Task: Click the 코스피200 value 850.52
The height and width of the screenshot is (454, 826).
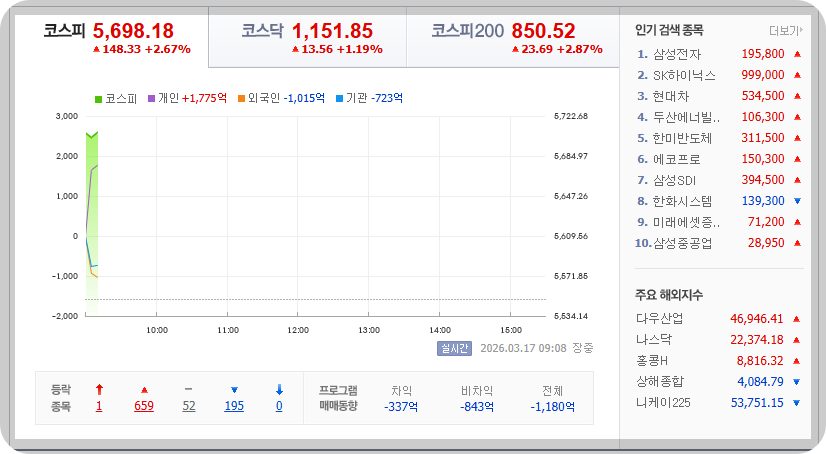Action: coord(543,31)
